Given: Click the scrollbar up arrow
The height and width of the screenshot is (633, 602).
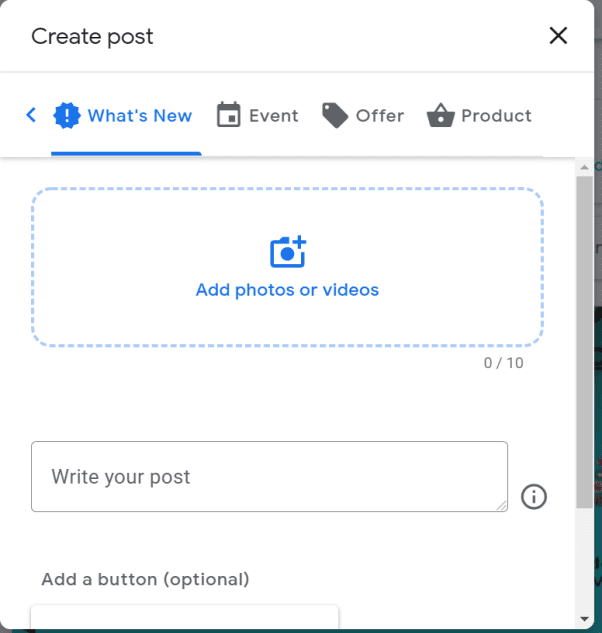Looking at the screenshot, I should click(x=584, y=167).
